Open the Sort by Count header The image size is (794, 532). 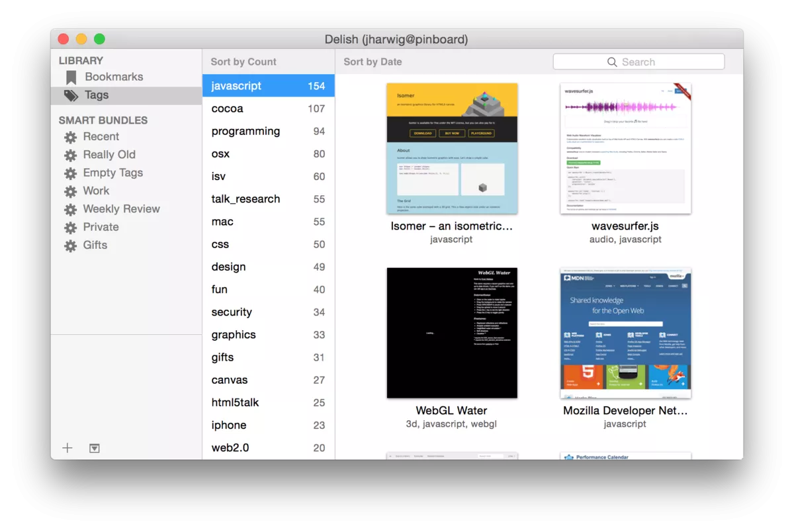243,62
